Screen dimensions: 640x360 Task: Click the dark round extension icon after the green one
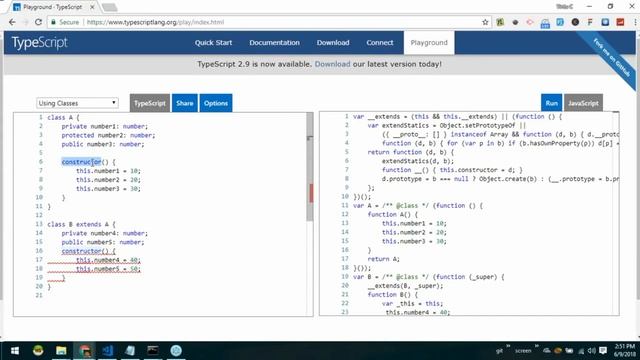click(x=515, y=22)
